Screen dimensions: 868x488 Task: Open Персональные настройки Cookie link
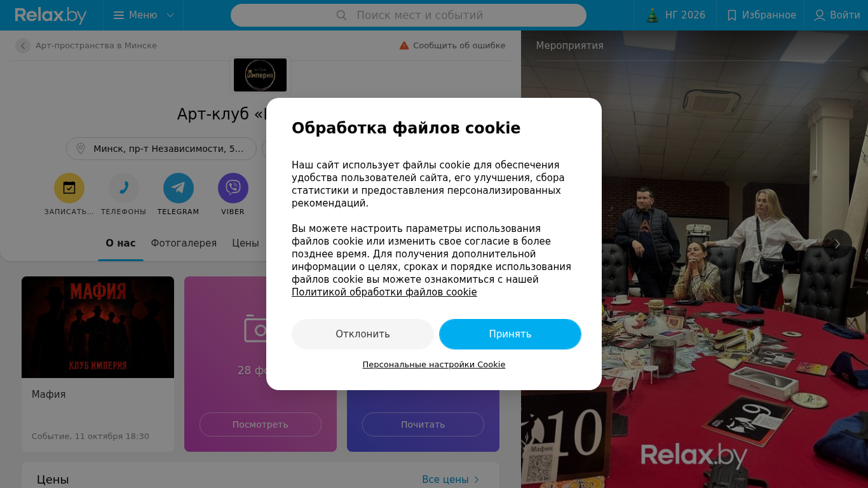click(x=434, y=365)
